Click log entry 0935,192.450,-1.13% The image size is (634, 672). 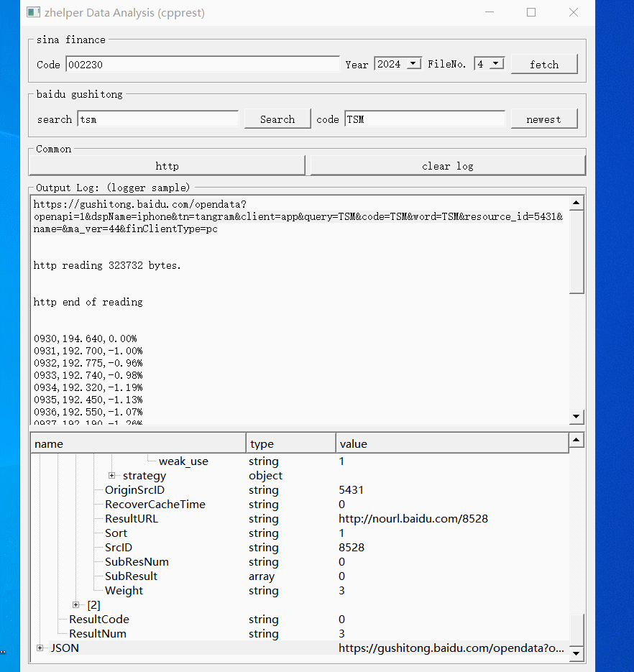(88, 400)
